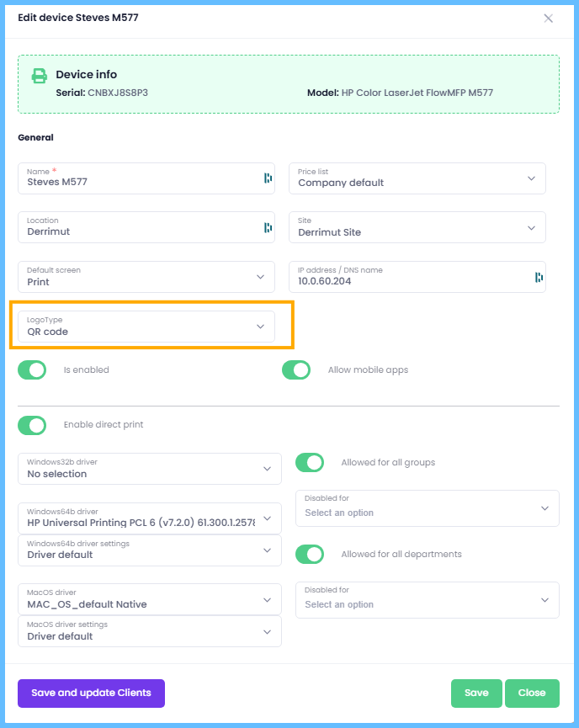Click the green Close button
The width and height of the screenshot is (579, 728).
pos(532,693)
